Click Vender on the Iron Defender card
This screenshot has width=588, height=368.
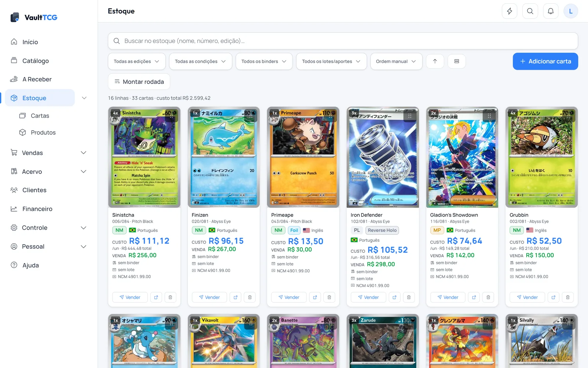click(368, 297)
